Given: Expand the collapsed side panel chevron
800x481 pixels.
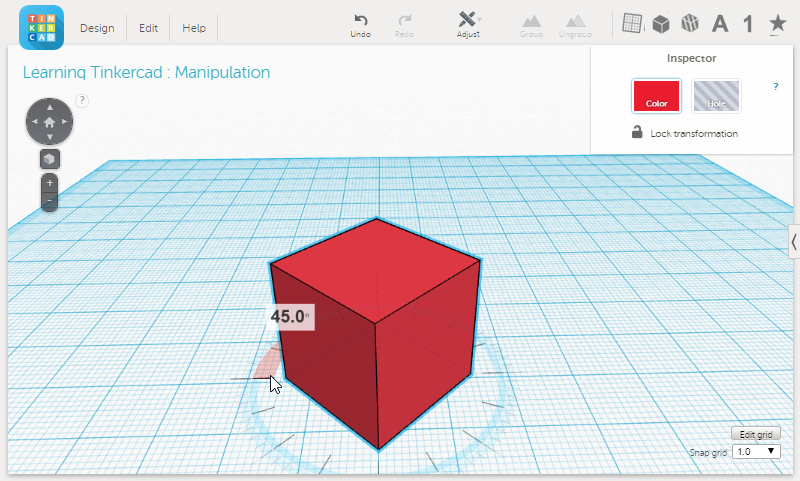Looking at the screenshot, I should (x=794, y=242).
